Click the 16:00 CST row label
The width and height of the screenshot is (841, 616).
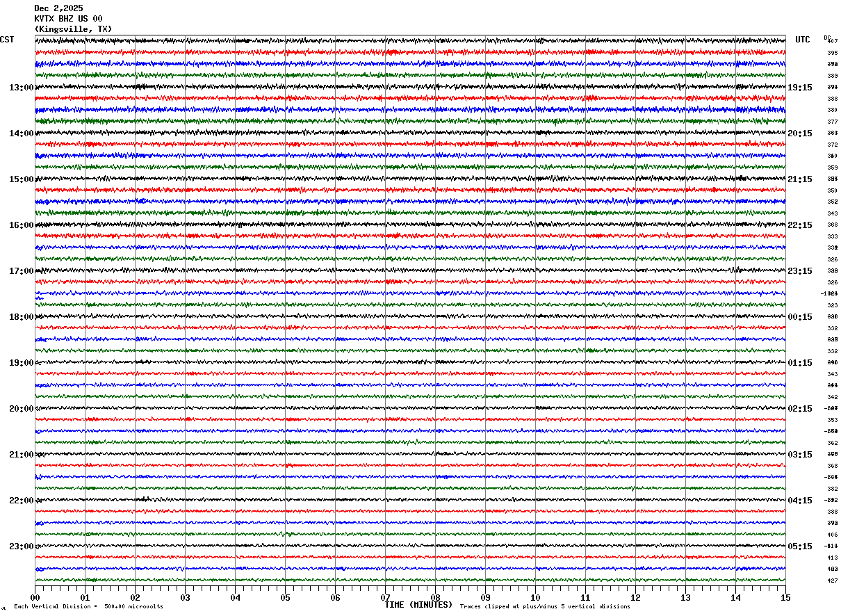[x=22, y=225]
